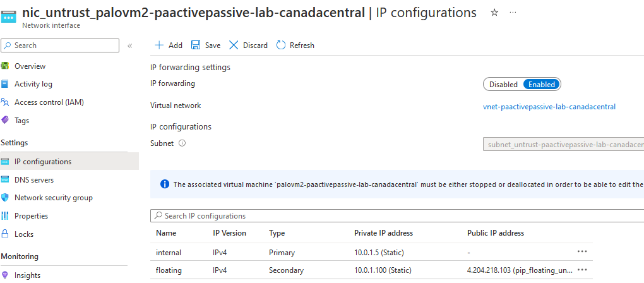Click the Activity log icon
The height and width of the screenshot is (283, 644).
point(6,84)
